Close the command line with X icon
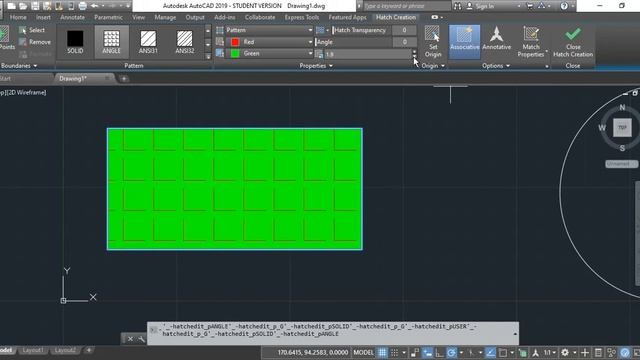The height and width of the screenshot is (360, 640). coord(130,339)
